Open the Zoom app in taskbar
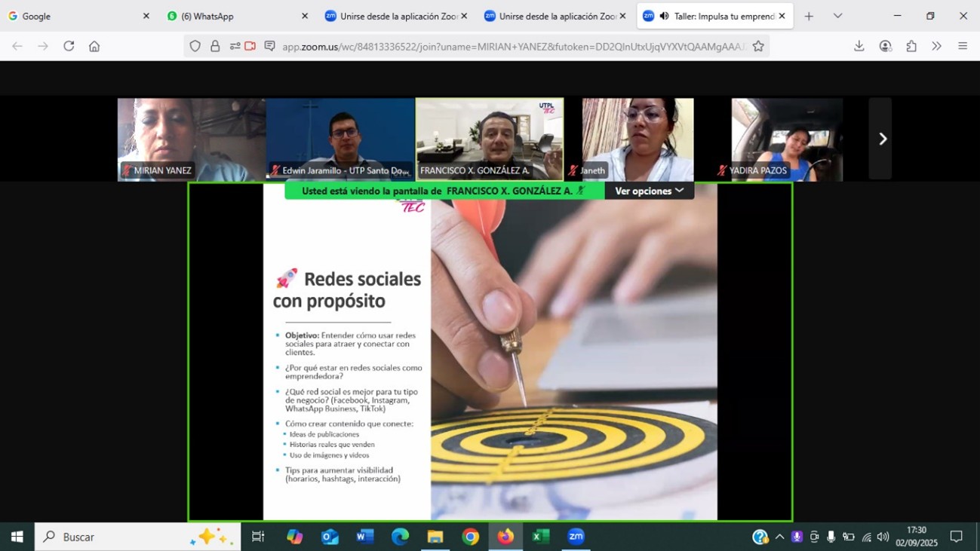The height and width of the screenshot is (551, 980). click(576, 537)
